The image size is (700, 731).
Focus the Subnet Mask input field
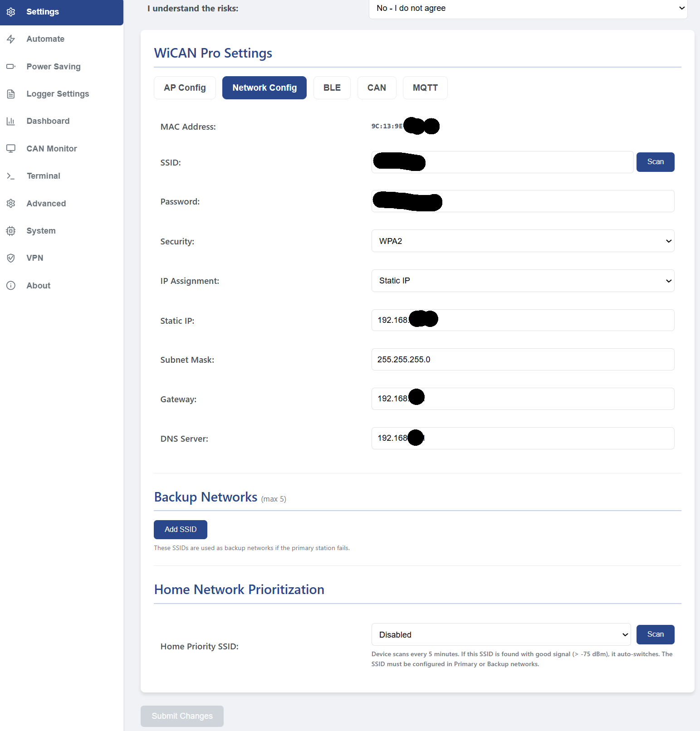coord(523,360)
